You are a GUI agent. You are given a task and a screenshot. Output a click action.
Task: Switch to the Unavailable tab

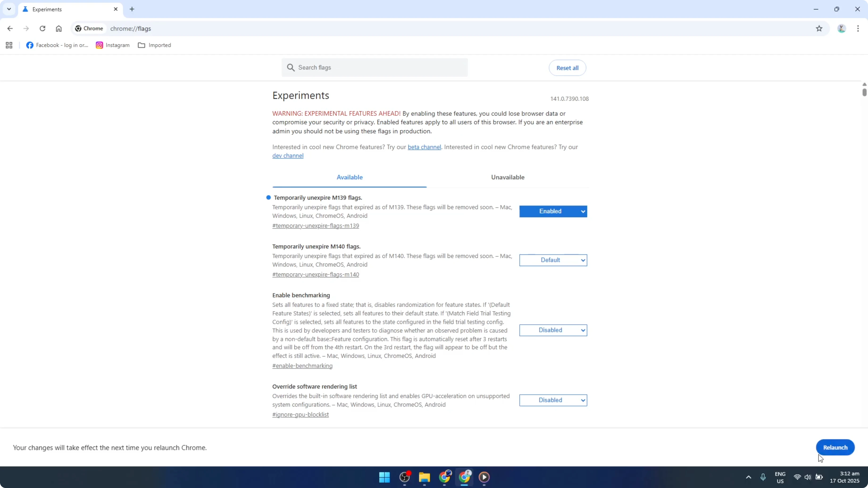(507, 177)
